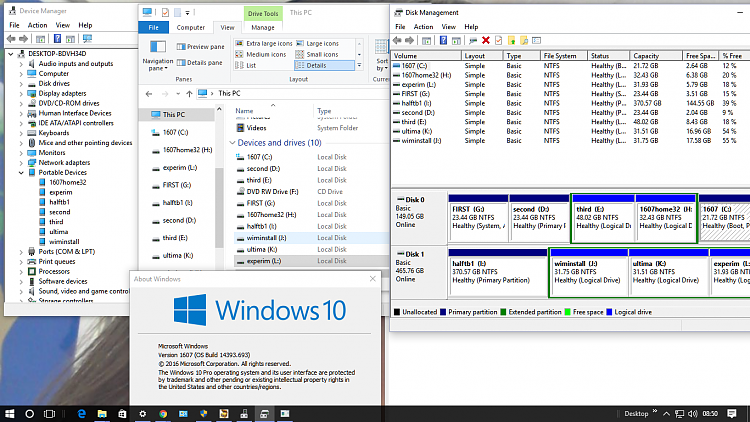Open Help menu in Disk Management
The height and width of the screenshot is (422, 750).
pyautogui.click(x=471, y=27)
